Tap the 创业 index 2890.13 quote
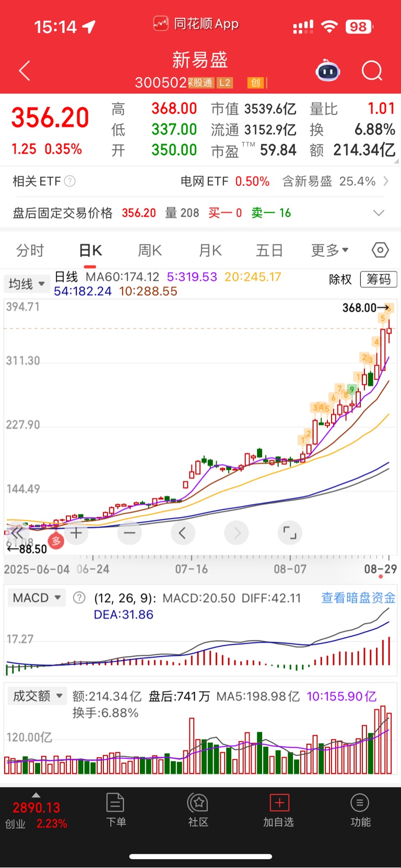Viewport: 401px width, 868px height. click(36, 815)
